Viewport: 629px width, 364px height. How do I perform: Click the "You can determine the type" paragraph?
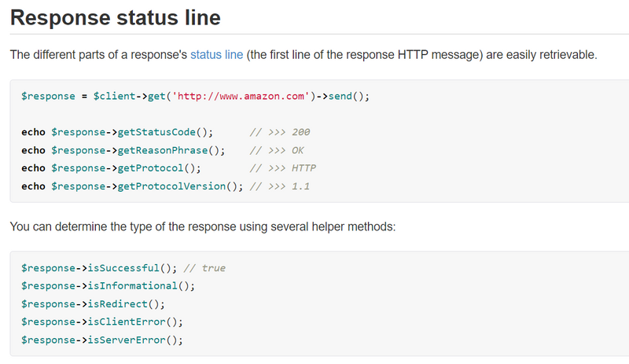[x=202, y=227]
